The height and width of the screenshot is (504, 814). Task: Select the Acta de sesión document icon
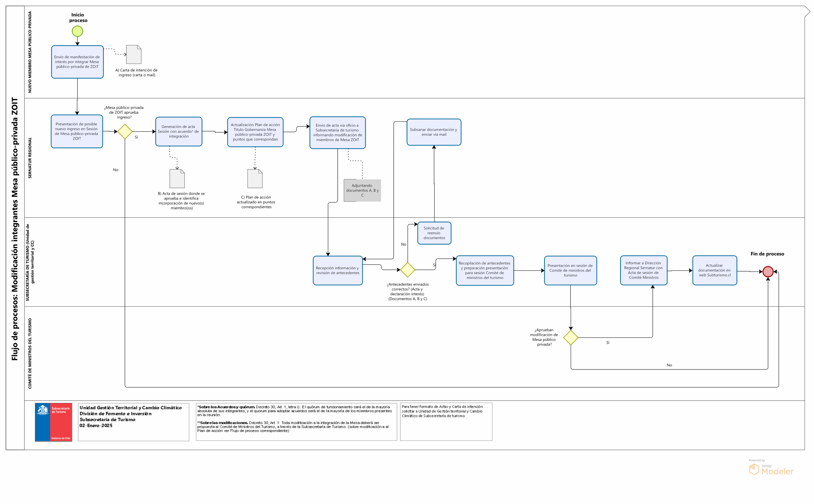177,179
